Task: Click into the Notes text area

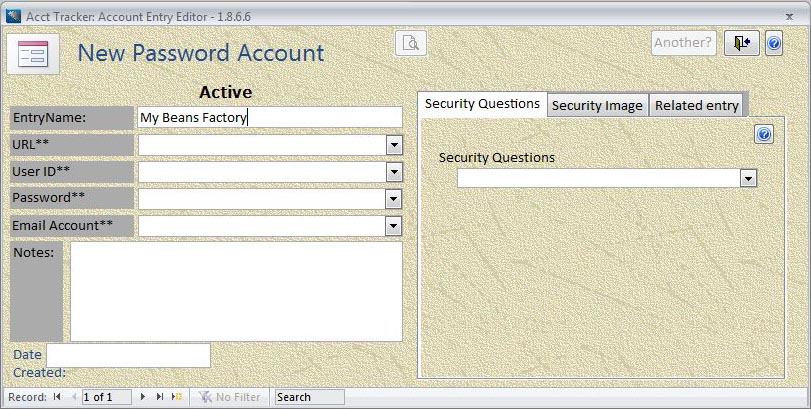Action: [x=236, y=291]
